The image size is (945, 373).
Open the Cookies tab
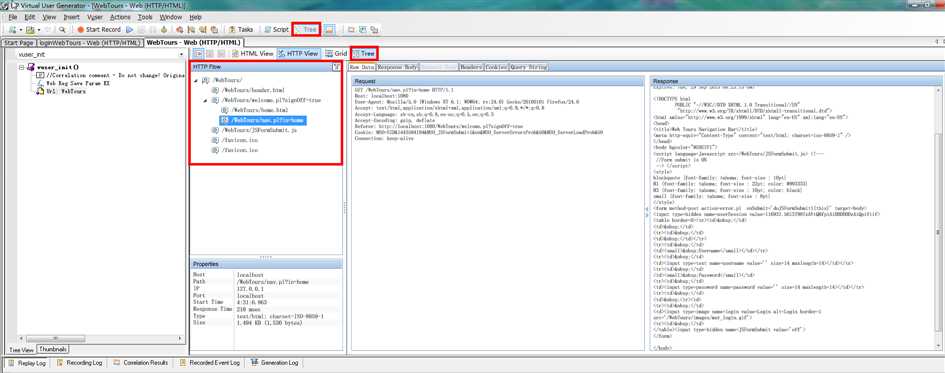pos(496,67)
